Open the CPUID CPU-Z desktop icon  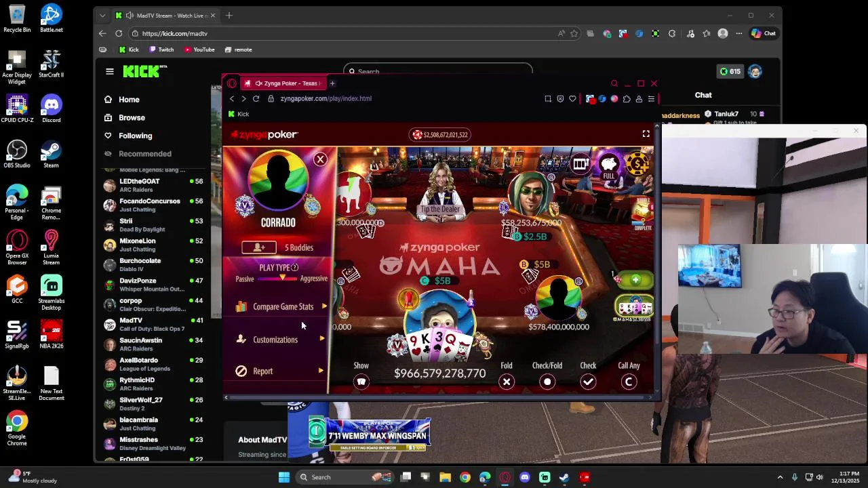coord(17,109)
